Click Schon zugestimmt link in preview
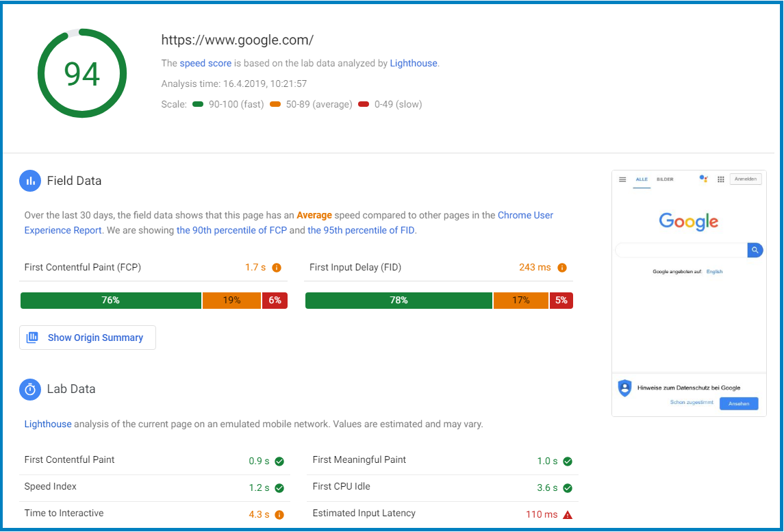 tap(692, 403)
